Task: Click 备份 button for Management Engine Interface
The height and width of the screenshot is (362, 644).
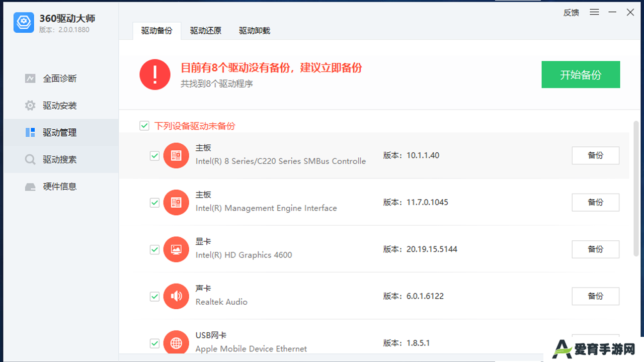Action: pos(596,202)
